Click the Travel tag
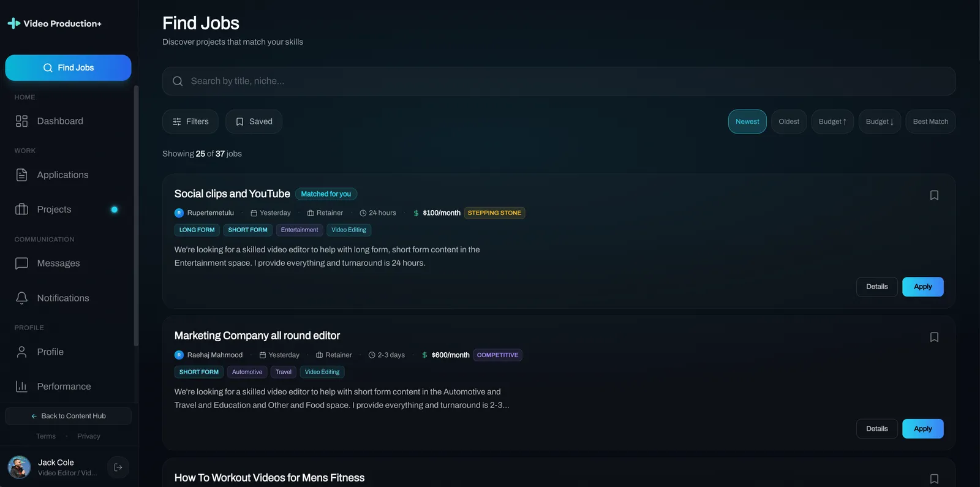 click(284, 372)
